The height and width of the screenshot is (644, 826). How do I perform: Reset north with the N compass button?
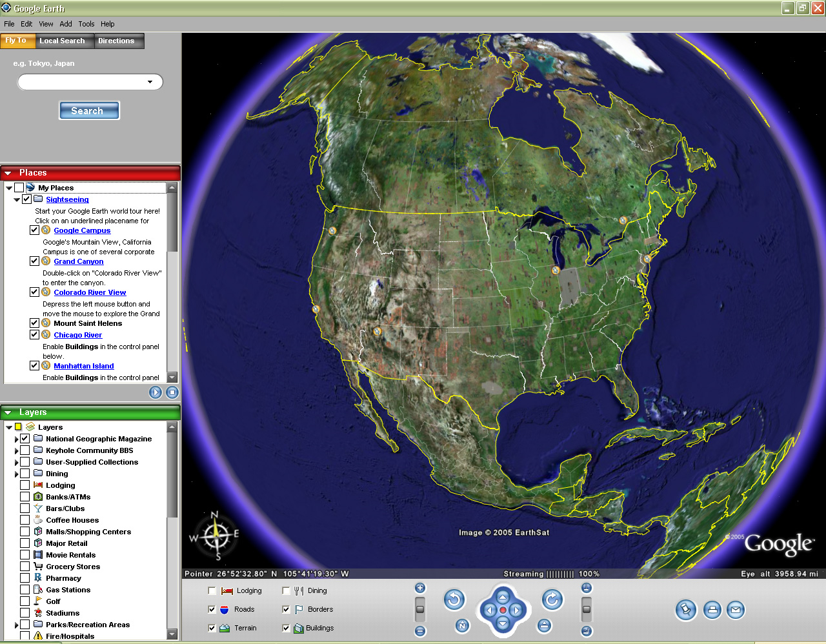(x=462, y=625)
